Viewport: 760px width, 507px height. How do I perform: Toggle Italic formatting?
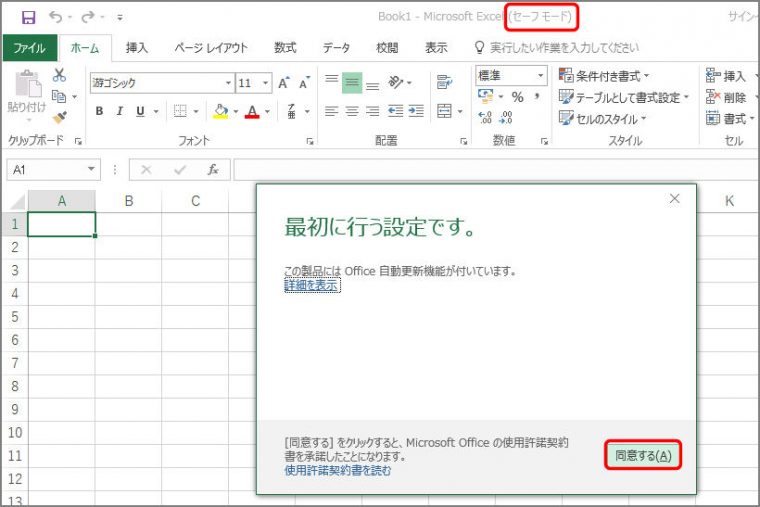[120, 111]
